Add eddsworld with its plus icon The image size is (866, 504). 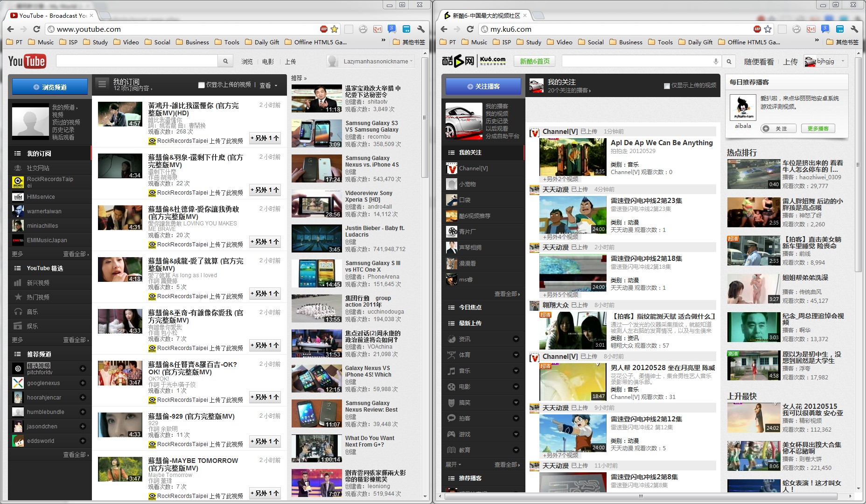click(83, 441)
